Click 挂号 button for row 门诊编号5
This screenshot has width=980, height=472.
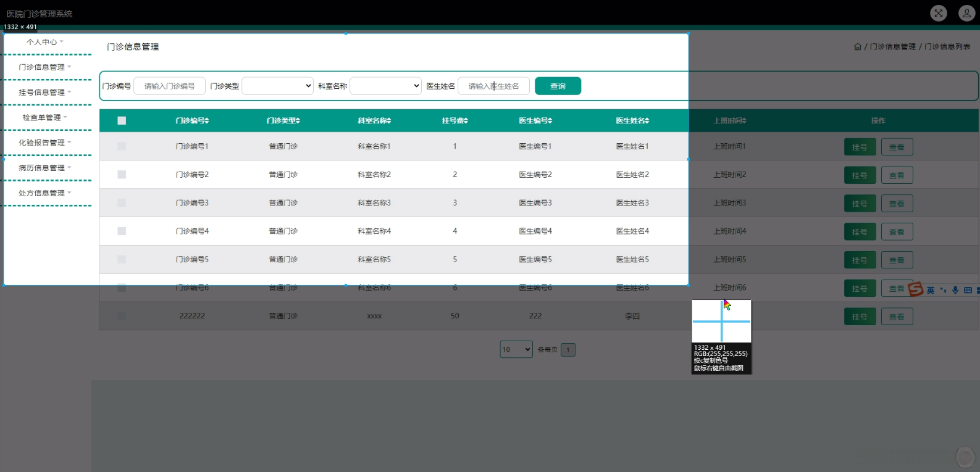[860, 260]
